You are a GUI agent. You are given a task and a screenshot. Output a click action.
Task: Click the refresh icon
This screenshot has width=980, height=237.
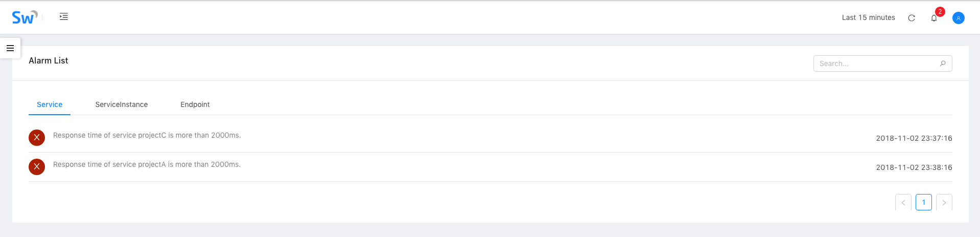click(912, 18)
